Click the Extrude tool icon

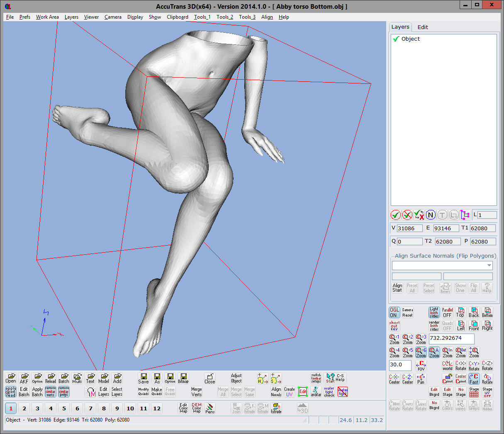click(276, 408)
